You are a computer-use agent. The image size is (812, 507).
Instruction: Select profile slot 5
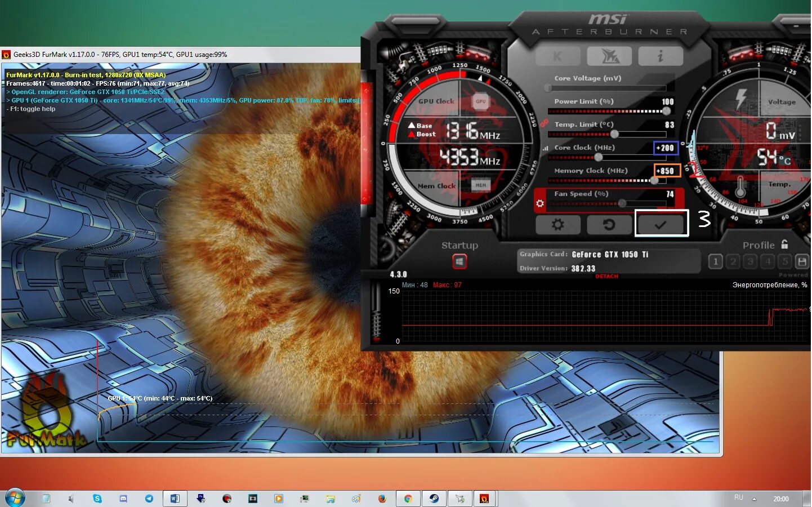785,261
